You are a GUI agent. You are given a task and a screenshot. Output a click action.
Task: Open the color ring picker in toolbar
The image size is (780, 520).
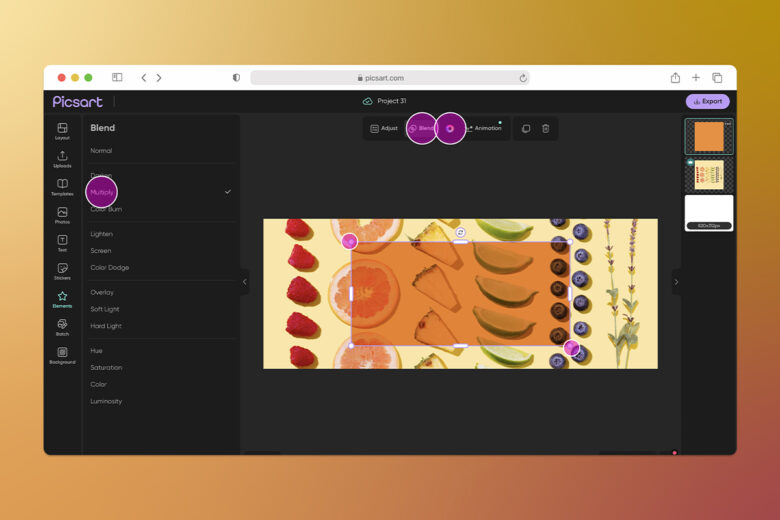click(x=450, y=128)
